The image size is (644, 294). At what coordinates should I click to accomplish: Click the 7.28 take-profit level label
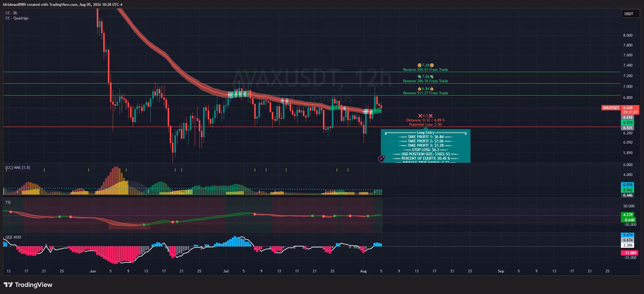point(426,65)
